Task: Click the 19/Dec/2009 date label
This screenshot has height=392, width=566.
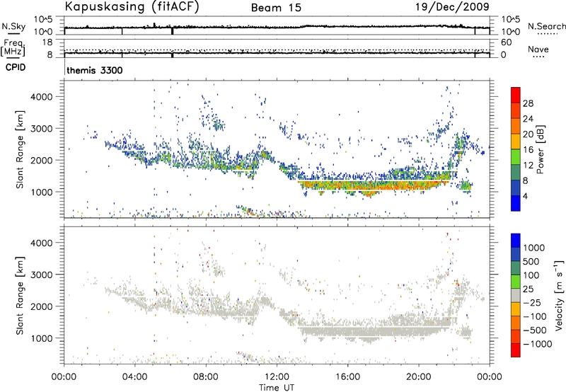Action: [x=452, y=7]
